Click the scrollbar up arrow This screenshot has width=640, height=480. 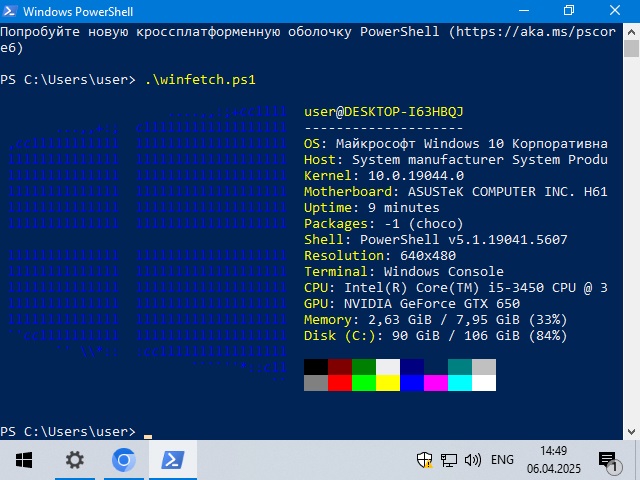click(x=631, y=32)
